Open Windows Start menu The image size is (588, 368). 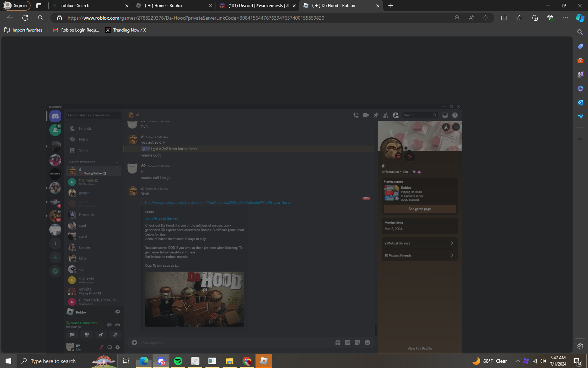tap(8, 361)
